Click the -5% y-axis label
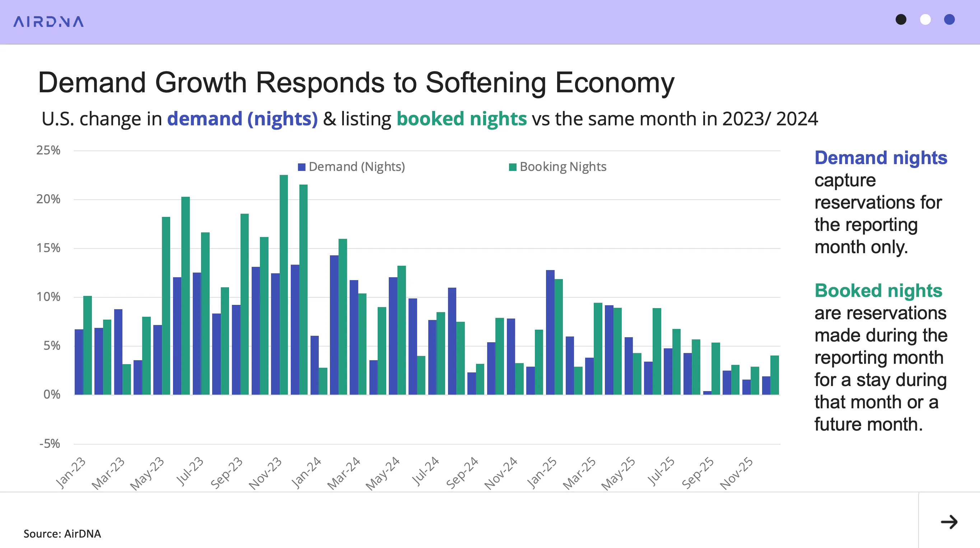Viewport: 980px width, 548px height. click(x=50, y=444)
